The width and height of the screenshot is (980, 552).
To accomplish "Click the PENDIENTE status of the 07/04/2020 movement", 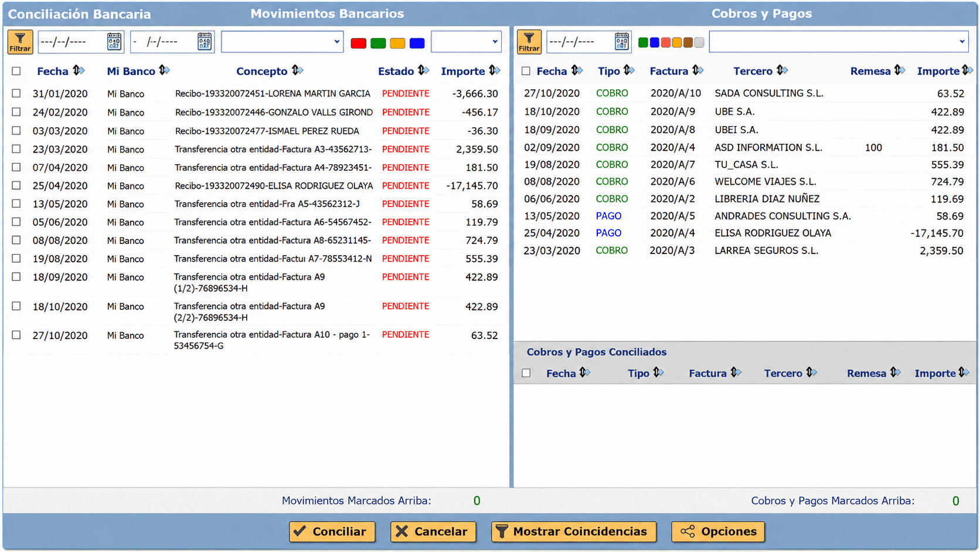I will click(x=406, y=168).
